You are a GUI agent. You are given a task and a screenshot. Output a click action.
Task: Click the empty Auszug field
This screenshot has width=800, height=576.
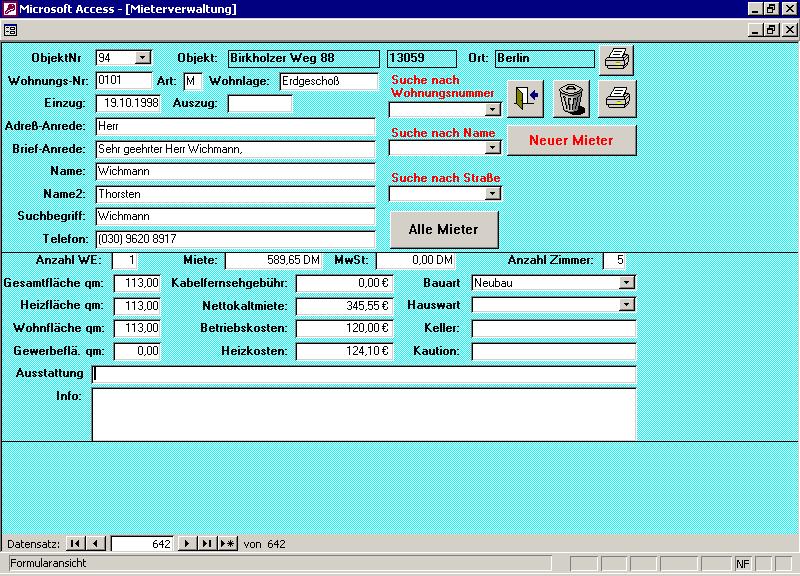tap(260, 103)
